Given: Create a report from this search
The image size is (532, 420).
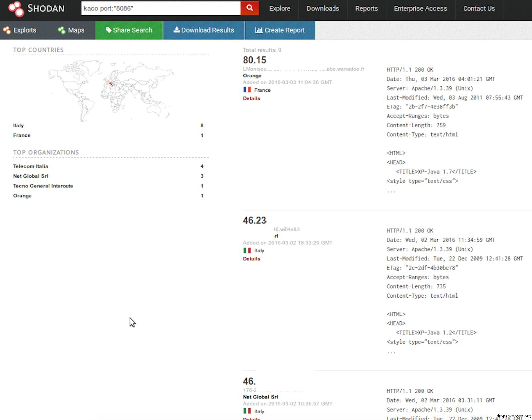Looking at the screenshot, I should [280, 30].
